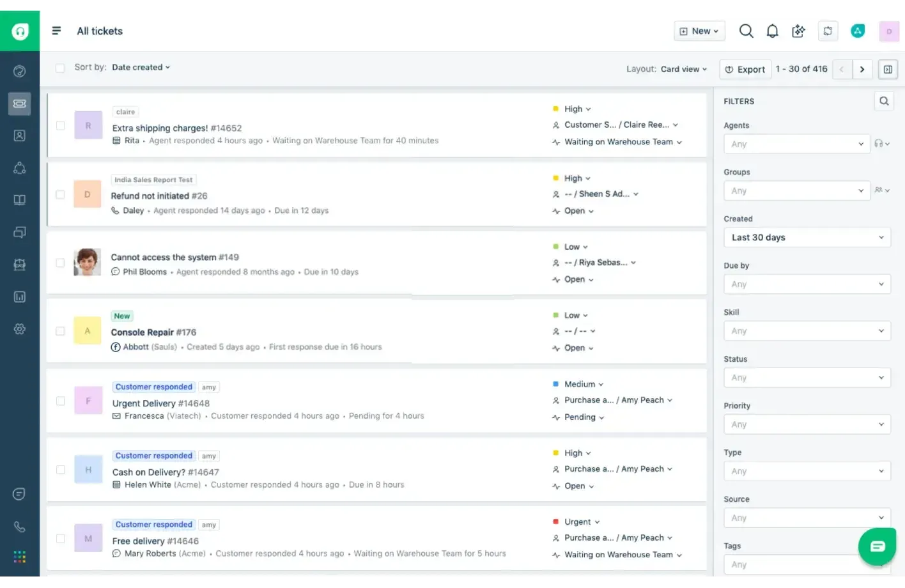Open the phone channel icon in sidebar
905x588 pixels.
pyautogui.click(x=19, y=527)
